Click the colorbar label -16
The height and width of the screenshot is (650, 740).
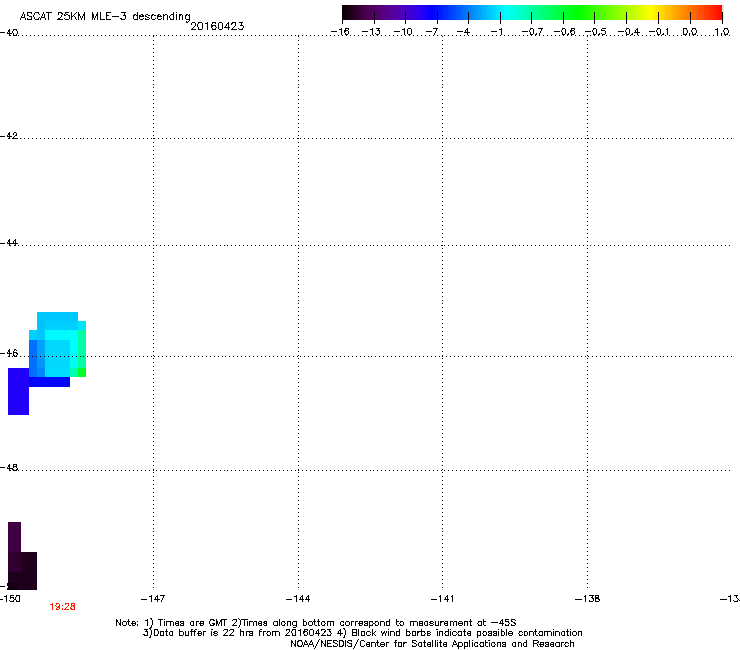tap(340, 32)
